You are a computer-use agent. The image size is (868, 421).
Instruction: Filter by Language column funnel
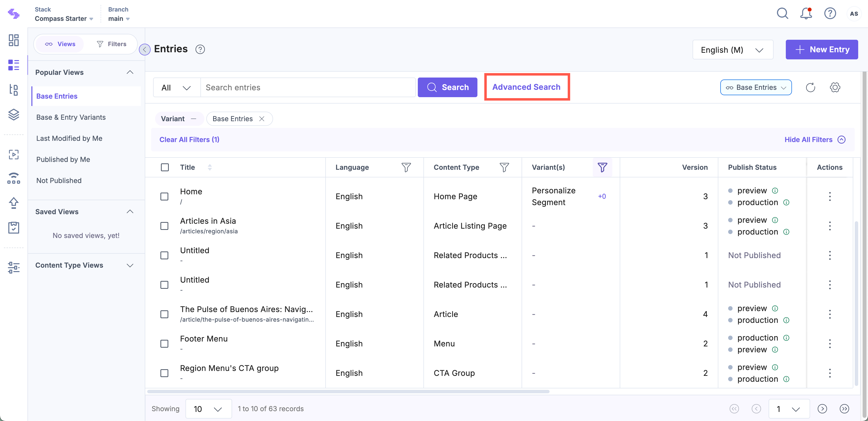(406, 167)
